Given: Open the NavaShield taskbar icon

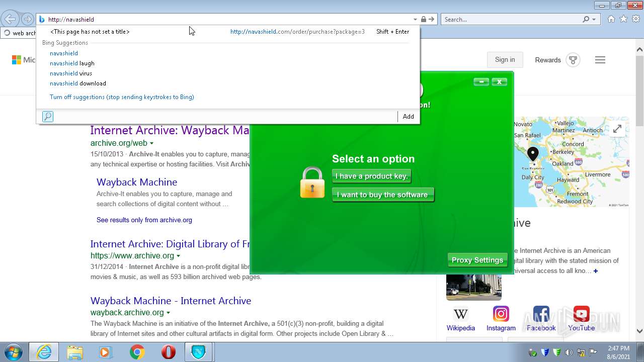Looking at the screenshot, I should 199,352.
